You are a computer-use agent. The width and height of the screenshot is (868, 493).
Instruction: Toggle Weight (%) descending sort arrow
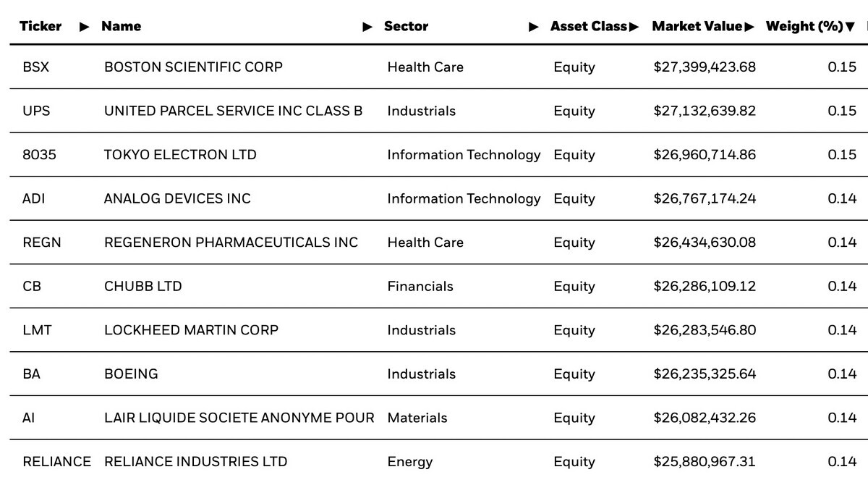(x=850, y=27)
